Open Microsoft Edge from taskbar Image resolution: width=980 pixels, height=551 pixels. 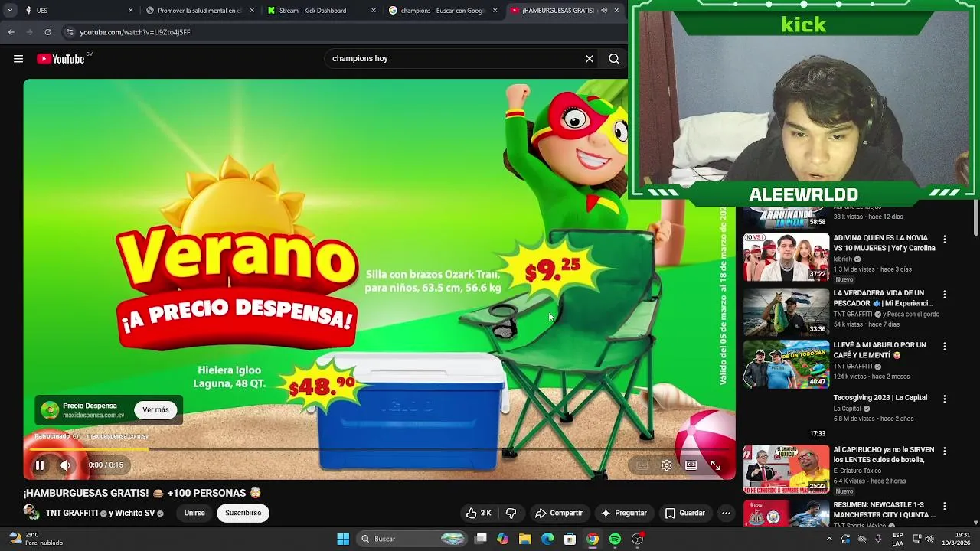[547, 539]
